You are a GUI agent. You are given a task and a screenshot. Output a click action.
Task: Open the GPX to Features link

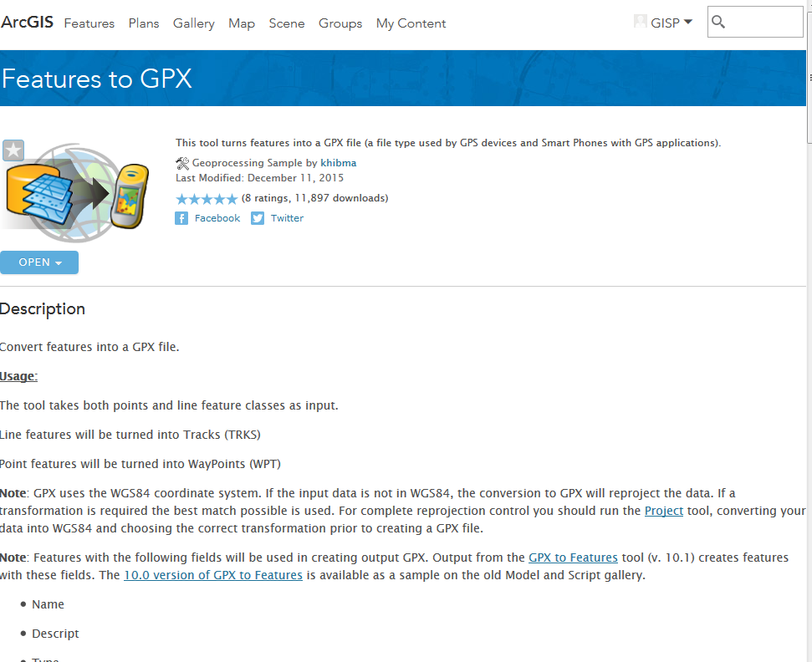tap(573, 558)
